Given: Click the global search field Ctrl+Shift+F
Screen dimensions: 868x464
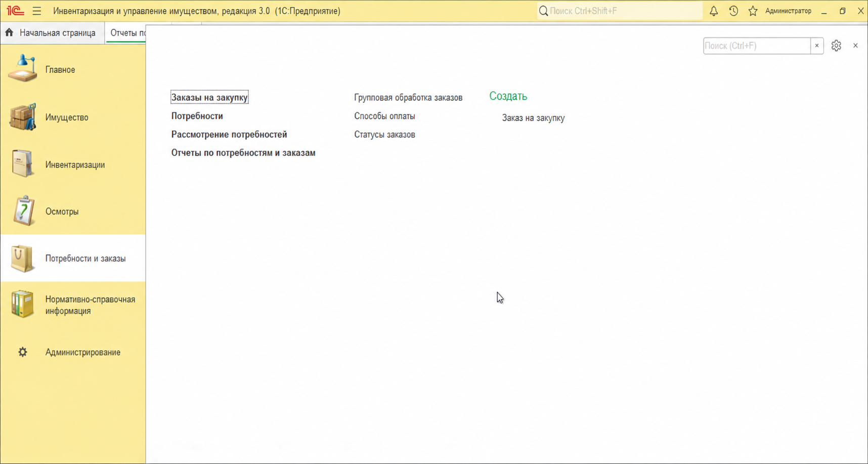Looking at the screenshot, I should click(620, 11).
